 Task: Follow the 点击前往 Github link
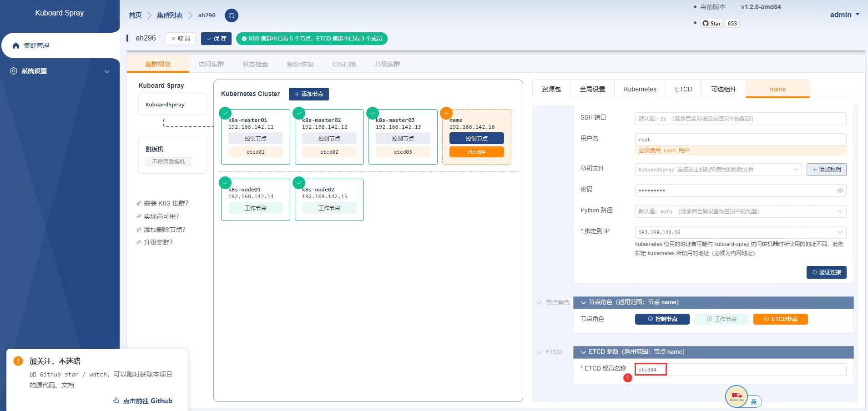coord(143,401)
